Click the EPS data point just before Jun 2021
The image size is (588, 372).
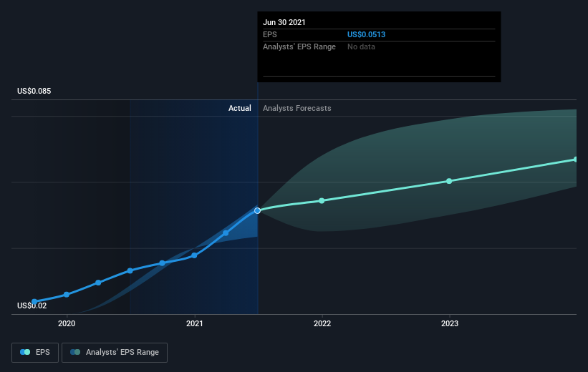tap(226, 233)
